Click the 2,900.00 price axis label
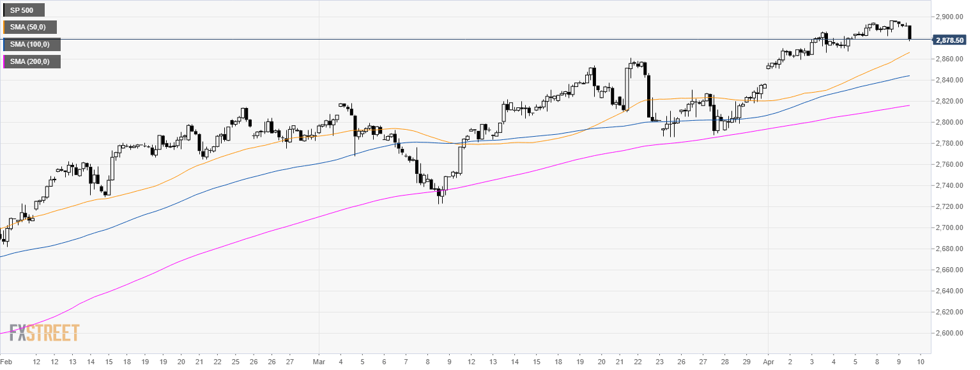 click(x=950, y=17)
